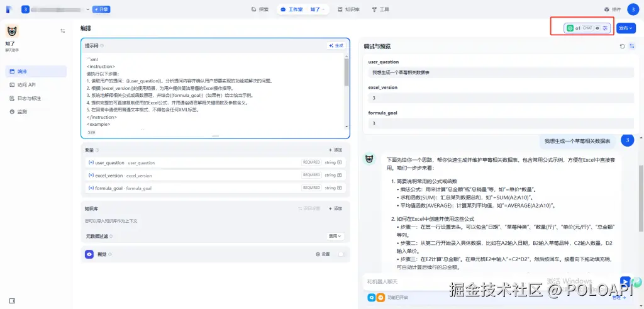Image resolution: width=644 pixels, height=309 pixels.
Task: Click the green o1 model icon
Action: [570, 28]
